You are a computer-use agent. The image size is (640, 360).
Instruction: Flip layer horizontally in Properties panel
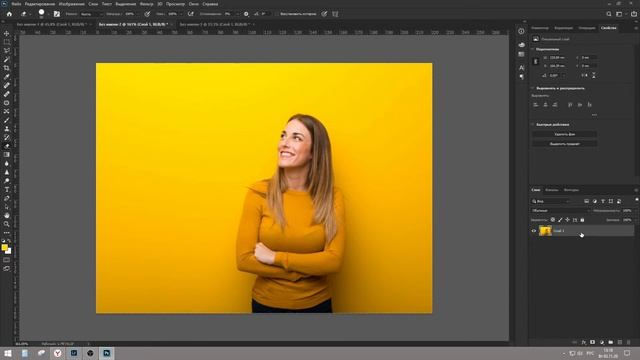click(584, 76)
